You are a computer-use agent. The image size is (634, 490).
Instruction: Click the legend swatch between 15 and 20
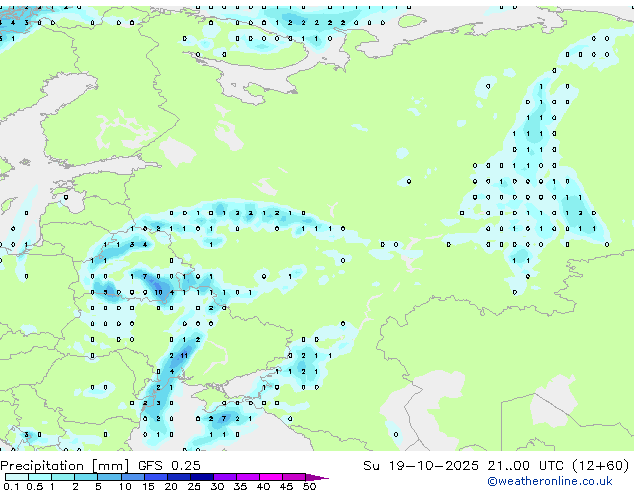click(155, 477)
